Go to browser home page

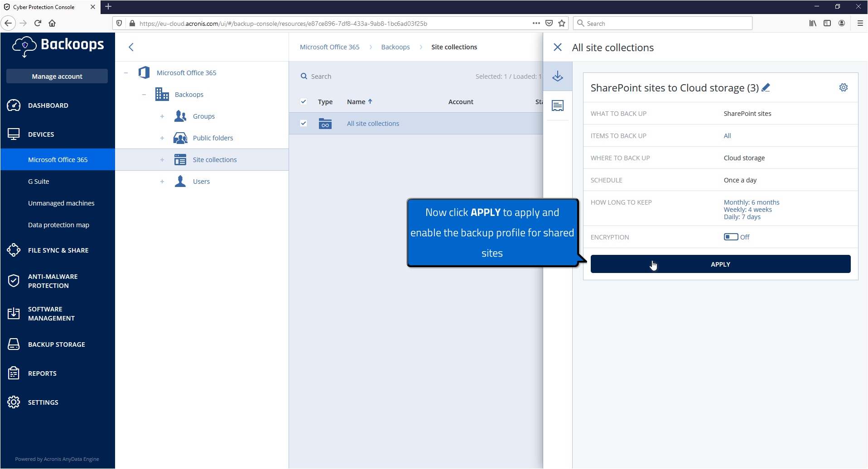[52, 23]
